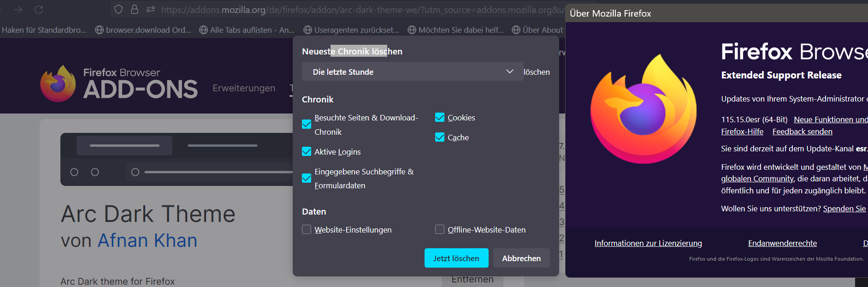Open the tracking protection shield icon

pyautogui.click(x=118, y=9)
